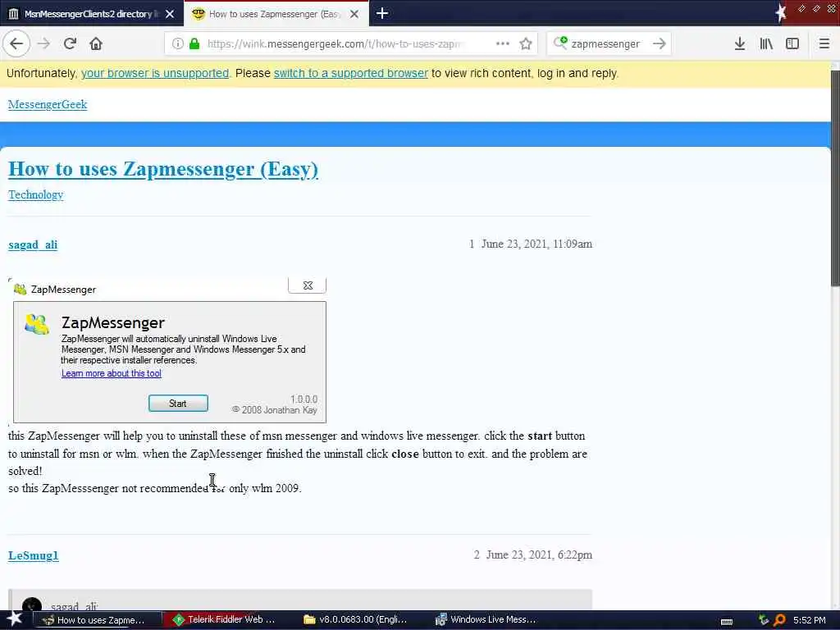Open the taskbar star start button
The width and height of the screenshot is (840, 630).
(14, 619)
